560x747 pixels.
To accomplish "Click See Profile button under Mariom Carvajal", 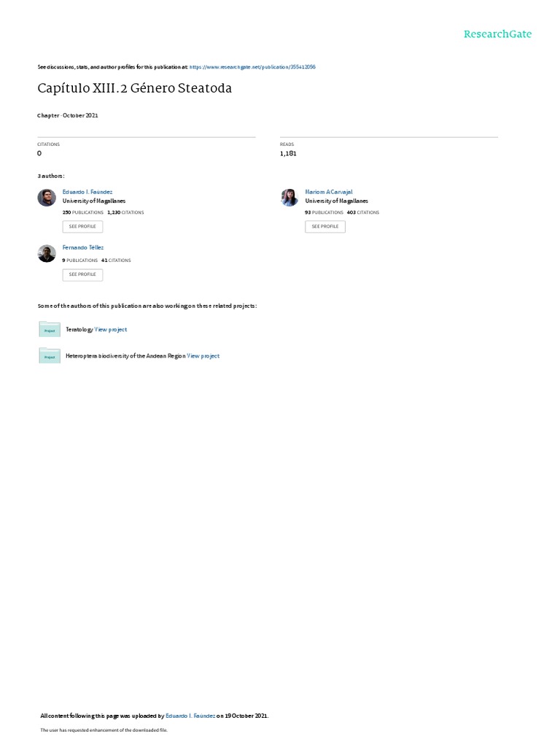I will (325, 227).
